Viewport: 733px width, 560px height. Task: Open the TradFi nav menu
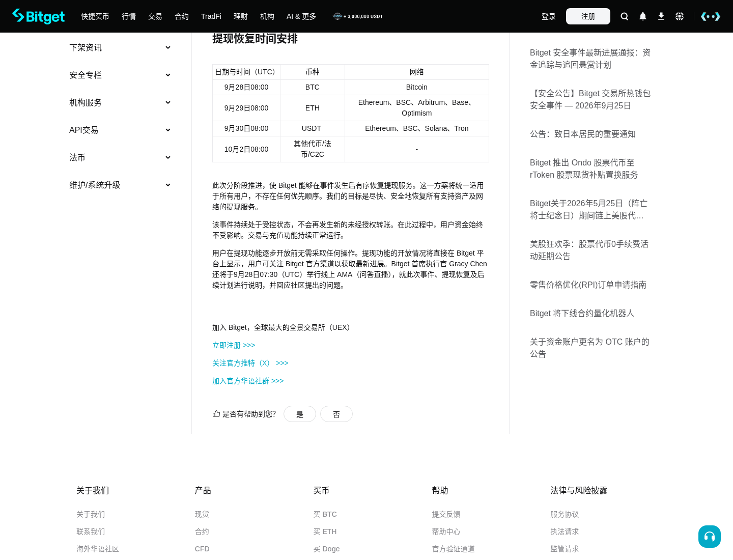point(211,16)
